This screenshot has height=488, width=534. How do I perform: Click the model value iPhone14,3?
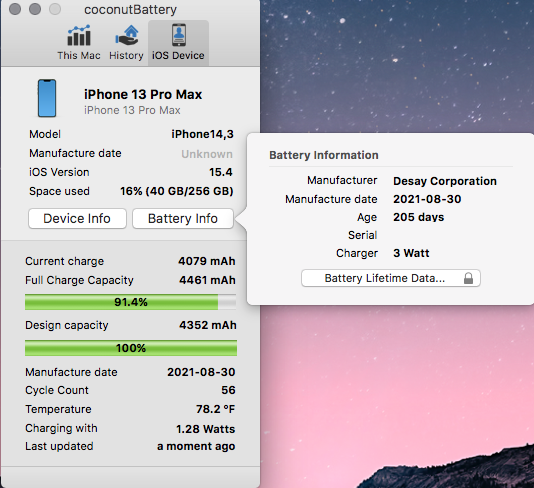coord(202,134)
